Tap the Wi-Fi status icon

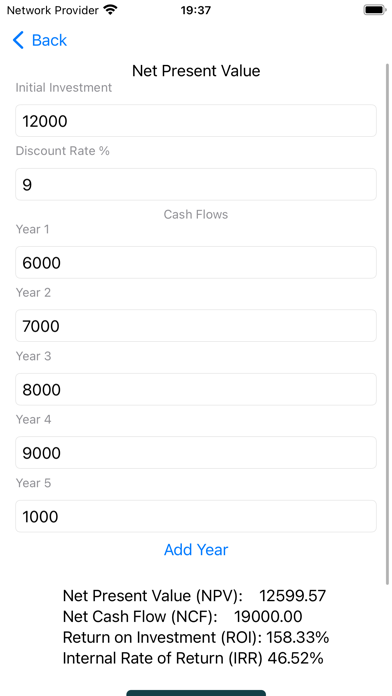point(110,10)
